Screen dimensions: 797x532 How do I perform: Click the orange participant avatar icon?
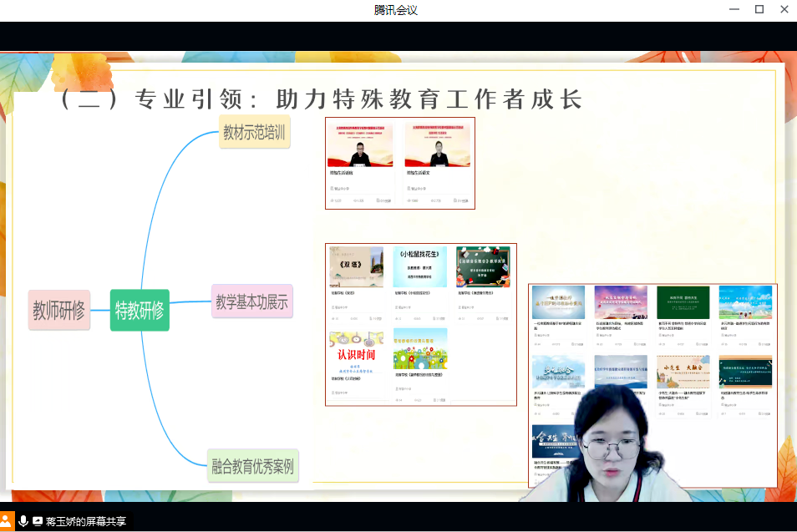[8, 521]
